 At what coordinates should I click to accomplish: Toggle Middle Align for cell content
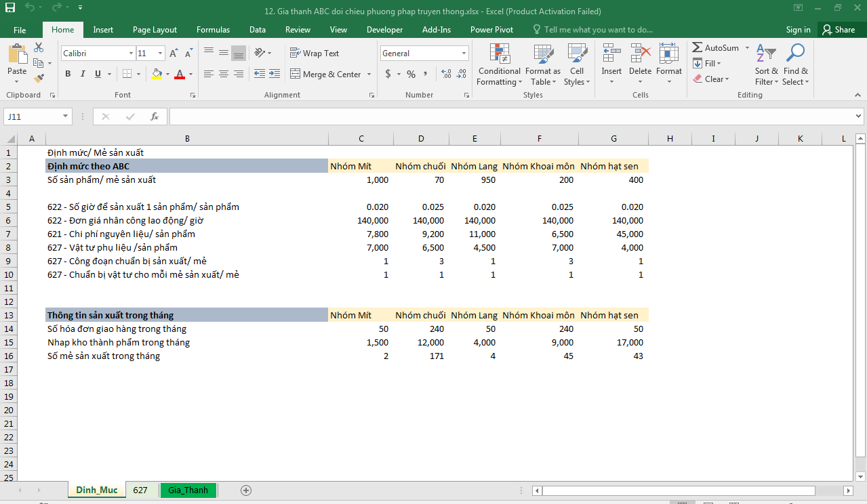click(x=224, y=53)
